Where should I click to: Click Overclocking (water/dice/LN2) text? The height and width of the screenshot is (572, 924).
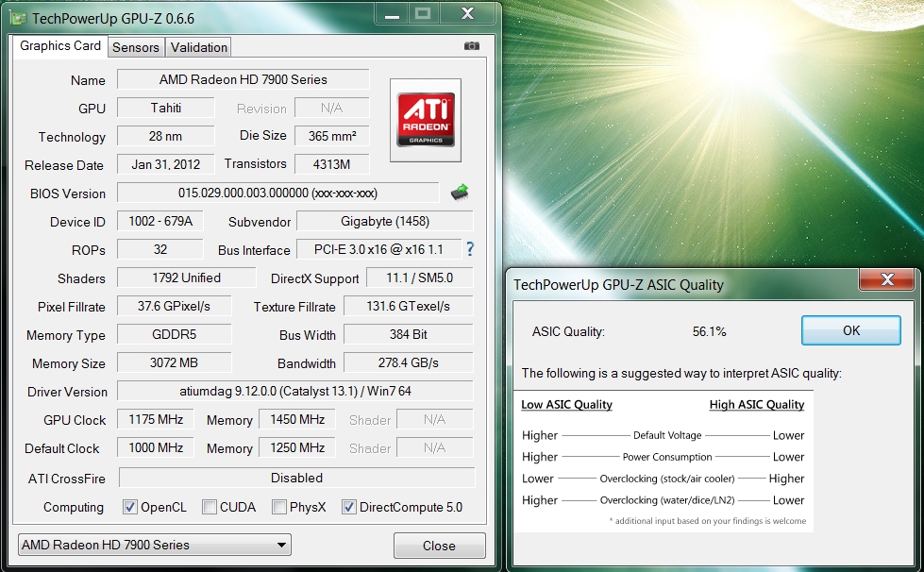(667, 500)
